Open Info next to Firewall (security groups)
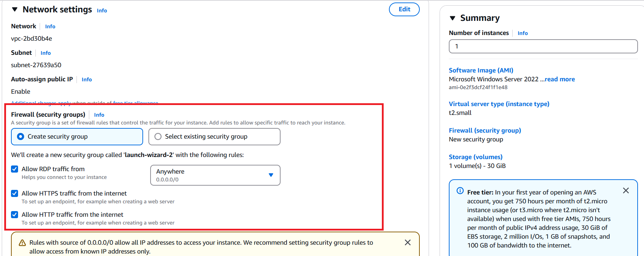 pos(99,115)
